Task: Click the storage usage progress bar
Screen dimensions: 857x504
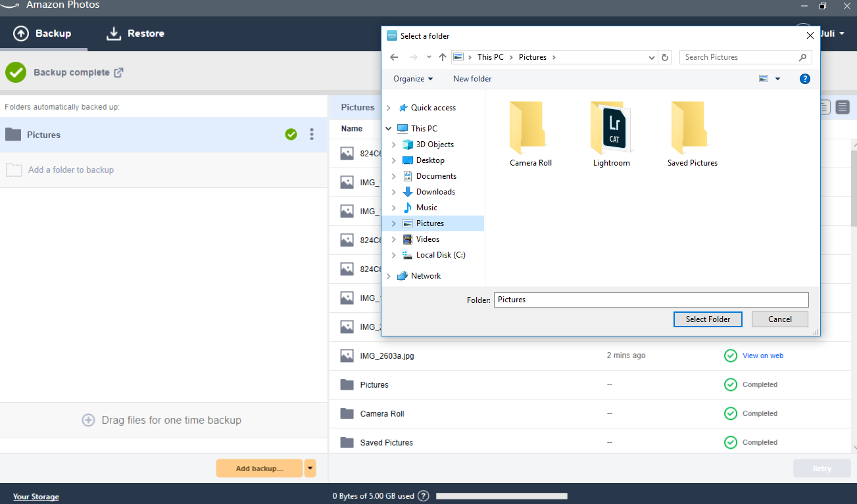Action: coord(501,496)
